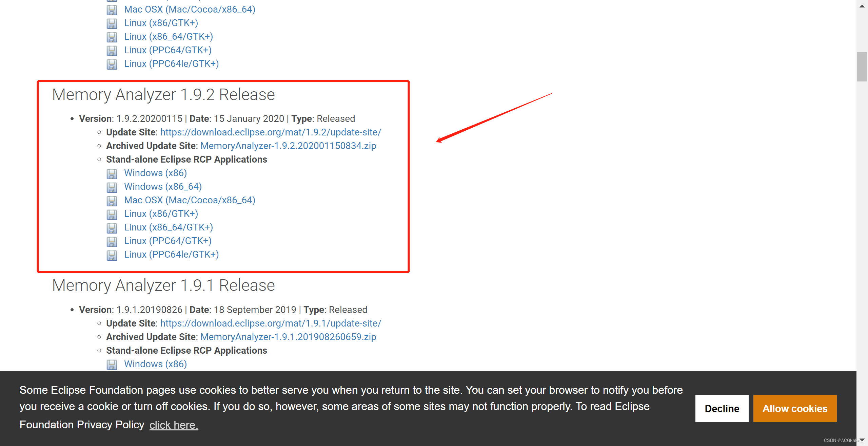Click the Linux (PPC64le/GTK+) download icon for 1.9.2
The height and width of the screenshot is (446, 868).
coord(113,255)
